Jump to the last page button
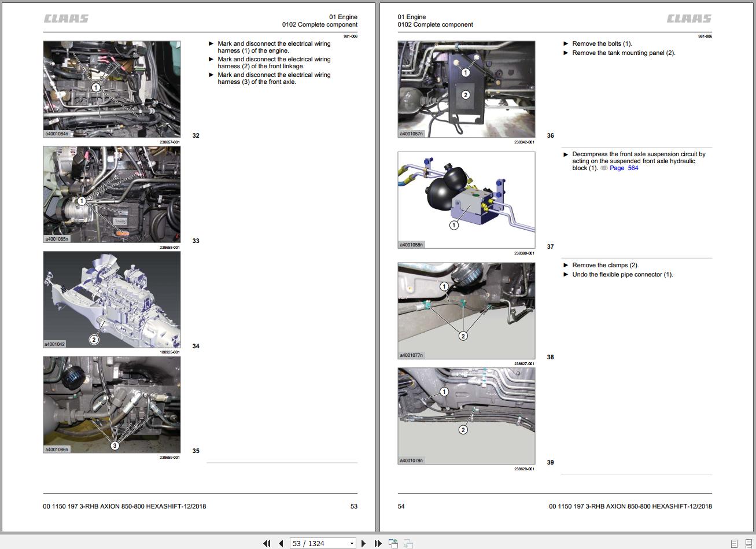The height and width of the screenshot is (549, 756). point(378,543)
